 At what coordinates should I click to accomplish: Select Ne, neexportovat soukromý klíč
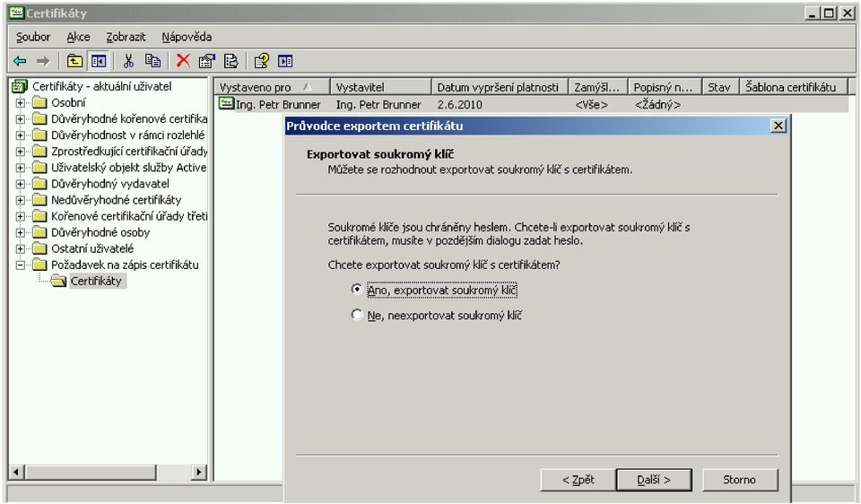(357, 315)
